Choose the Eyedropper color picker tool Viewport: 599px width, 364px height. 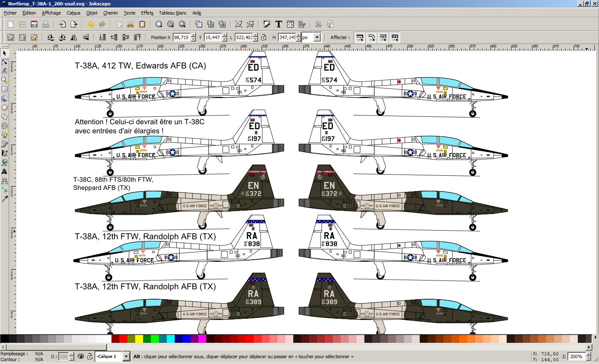tap(5, 199)
